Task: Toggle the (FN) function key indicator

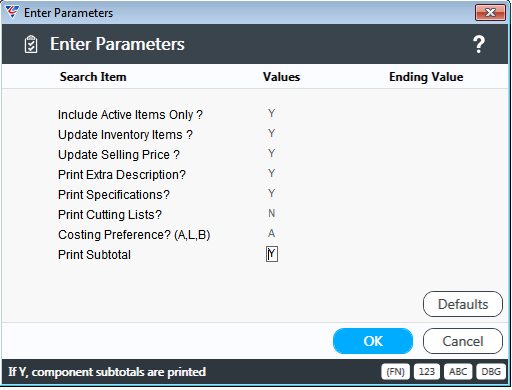Action: 395,372
